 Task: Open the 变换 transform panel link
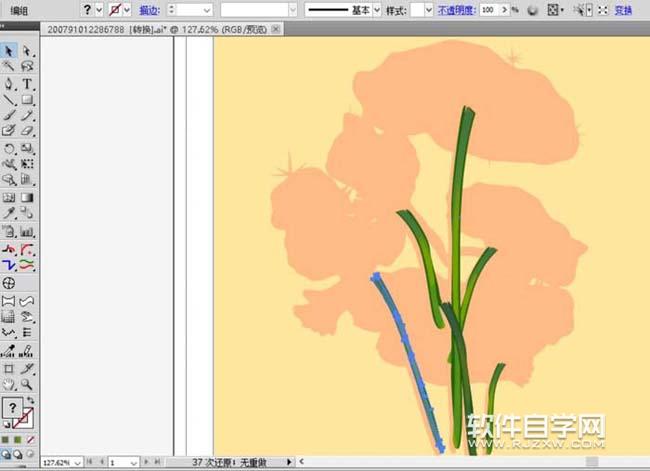(x=623, y=10)
